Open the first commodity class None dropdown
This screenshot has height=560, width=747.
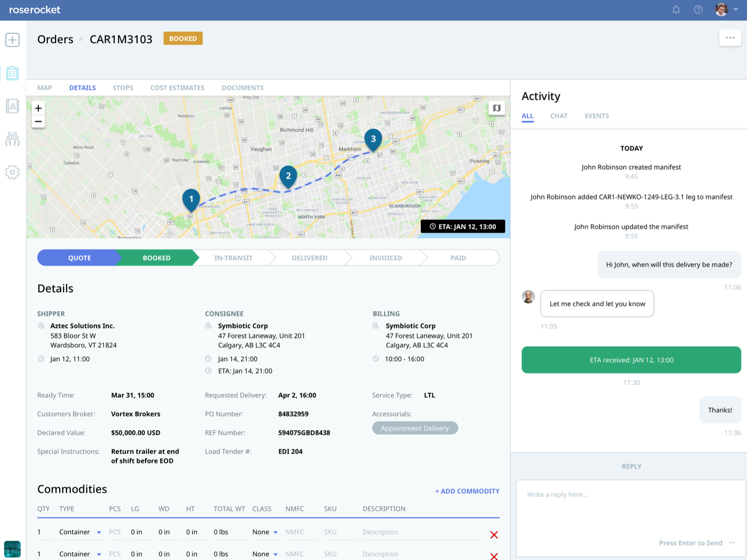[265, 532]
